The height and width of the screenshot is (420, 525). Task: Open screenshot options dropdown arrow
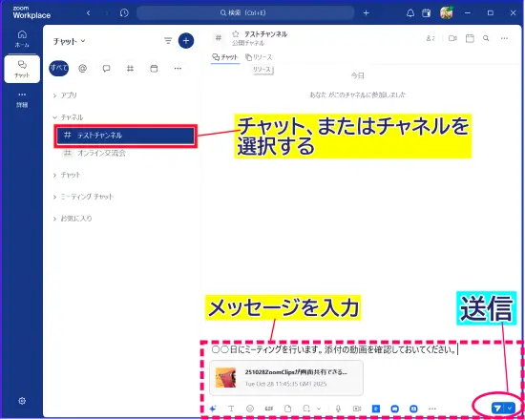(x=319, y=409)
